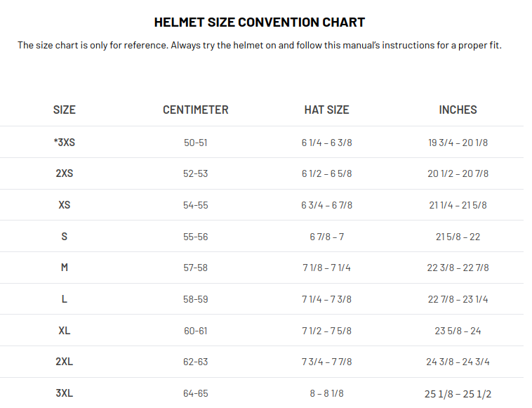Screen dimensions: 532x408
Task: Select the 50-51 centimeter cell
Action: [196, 143]
